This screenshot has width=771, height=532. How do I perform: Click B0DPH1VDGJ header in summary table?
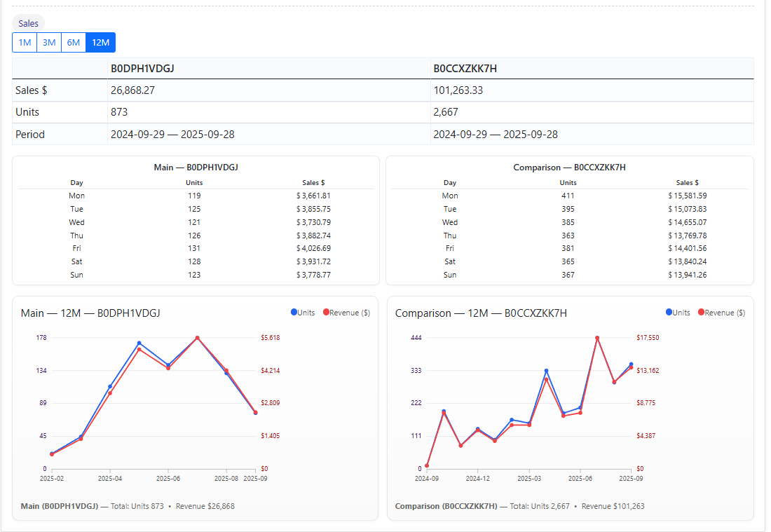click(142, 69)
